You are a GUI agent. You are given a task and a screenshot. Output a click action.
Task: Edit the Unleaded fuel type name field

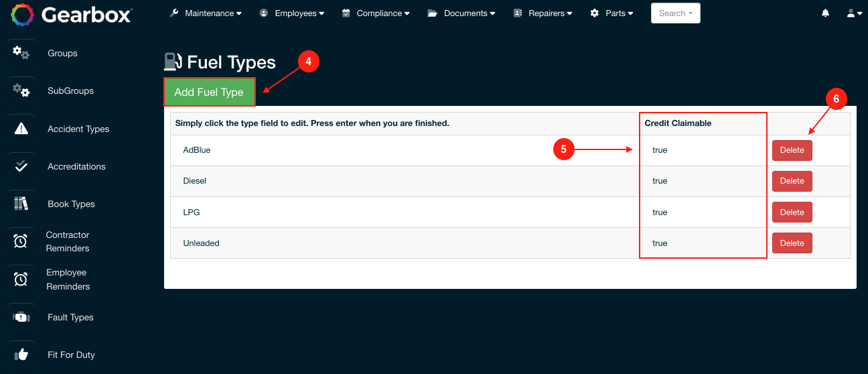pyautogui.click(x=202, y=243)
